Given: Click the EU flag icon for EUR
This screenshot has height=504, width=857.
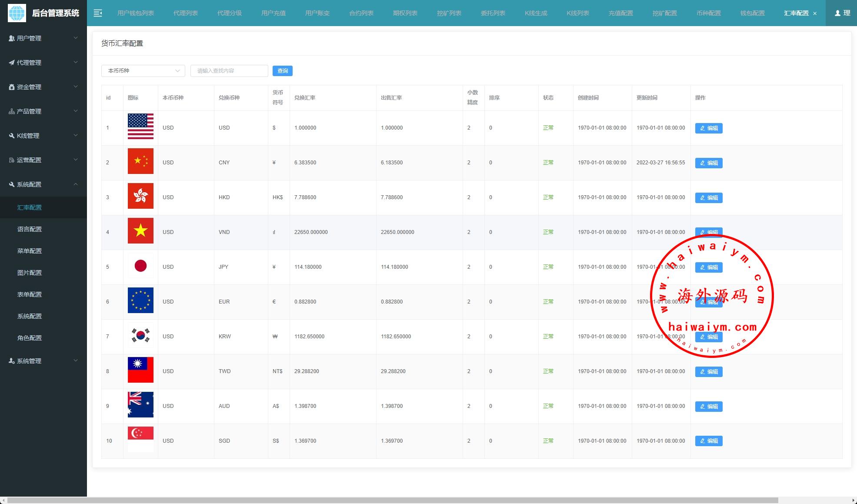Looking at the screenshot, I should pyautogui.click(x=140, y=300).
